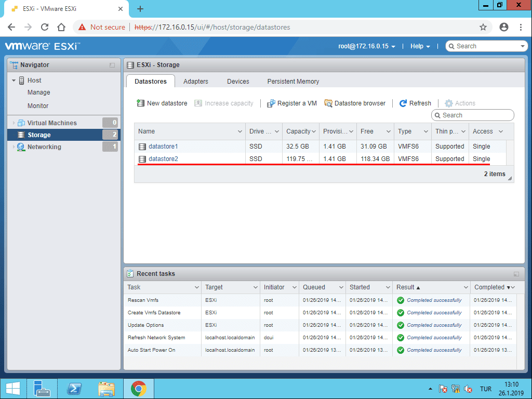Open File Explorer from the taskbar
Viewport: 532px width, 399px height.
pyautogui.click(x=106, y=389)
